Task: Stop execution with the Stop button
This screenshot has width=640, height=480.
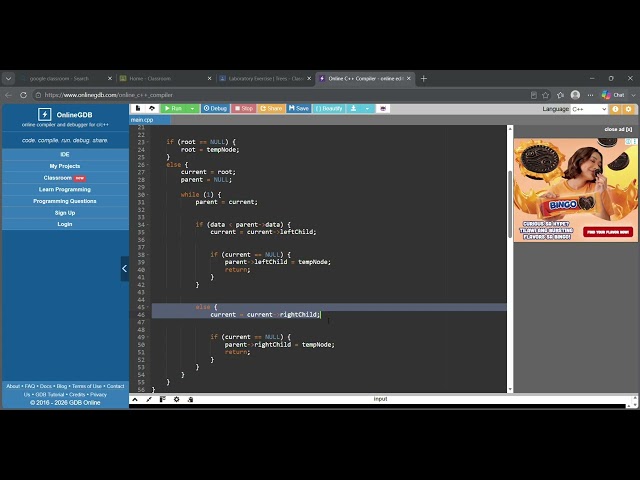Action: (244, 109)
